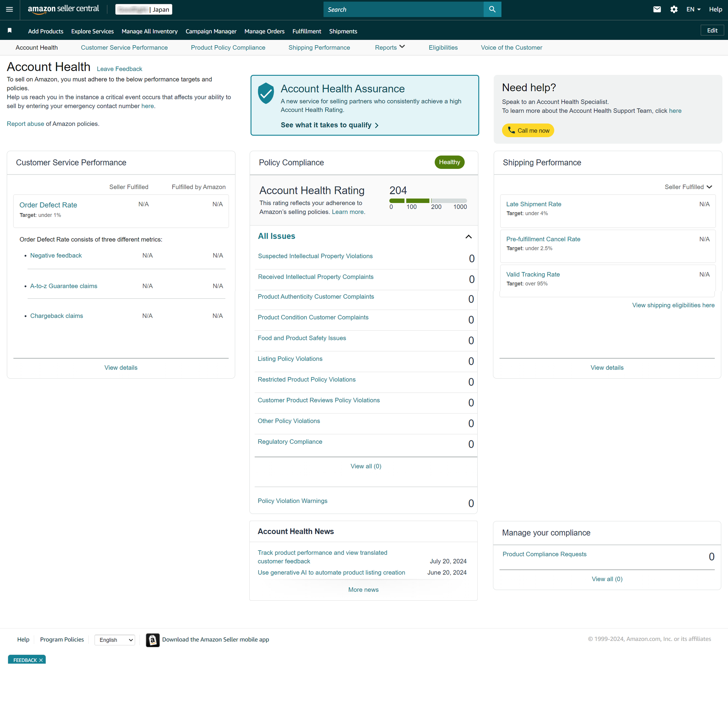Open Product Authenticity Customer Complaints

tap(316, 297)
